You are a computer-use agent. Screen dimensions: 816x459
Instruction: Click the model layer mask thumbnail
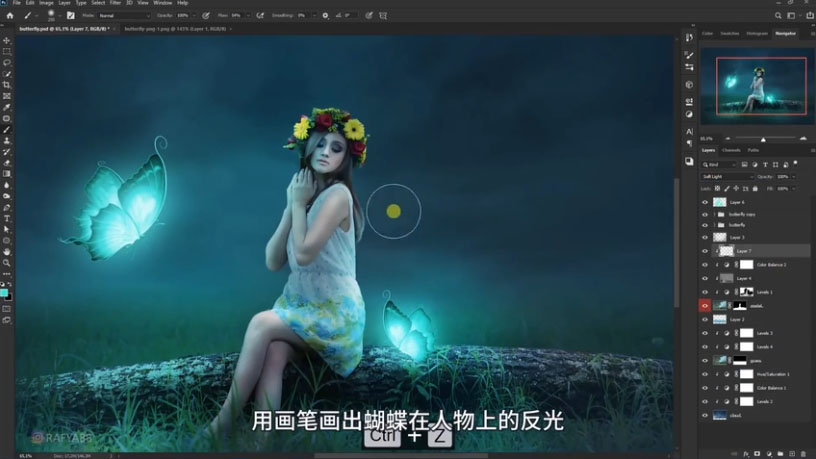(740, 306)
